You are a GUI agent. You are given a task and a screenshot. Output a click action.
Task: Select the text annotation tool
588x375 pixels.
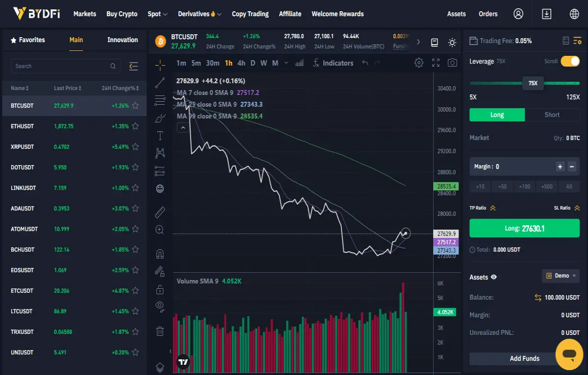[160, 136]
